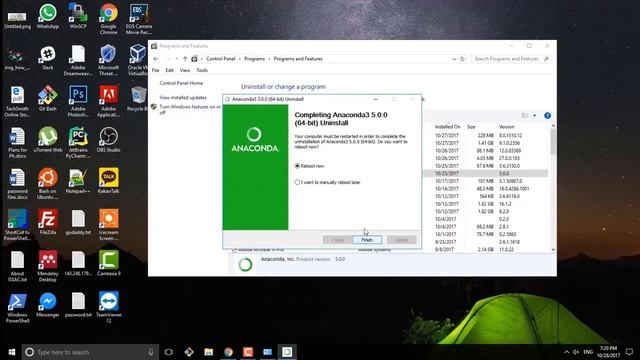
Task: Open the Windows Start button
Action: coord(11,352)
